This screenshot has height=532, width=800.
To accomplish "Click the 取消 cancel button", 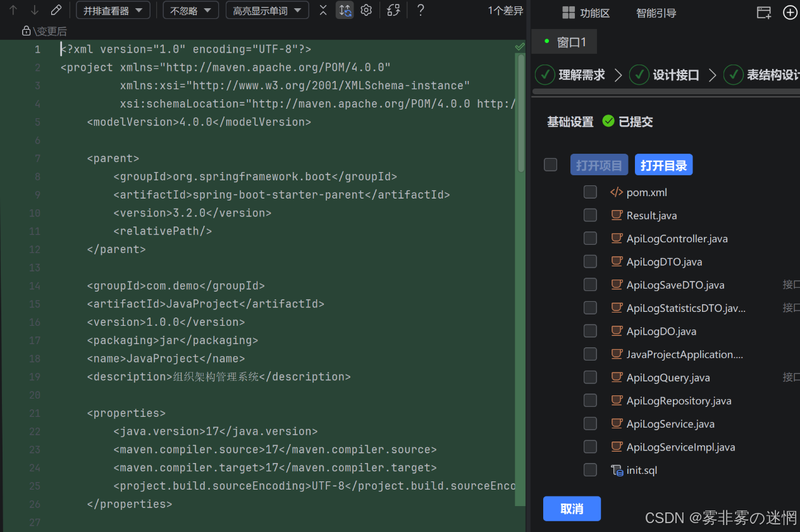I will point(572,509).
